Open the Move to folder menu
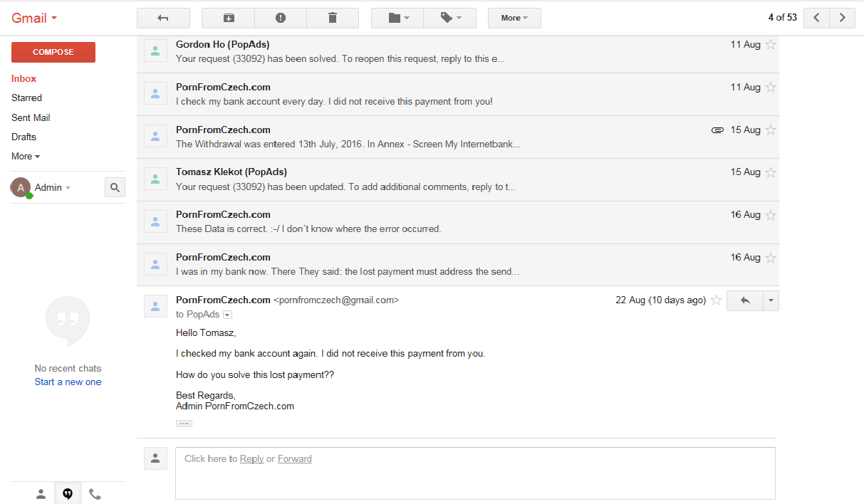The height and width of the screenshot is (504, 864). (x=397, y=18)
